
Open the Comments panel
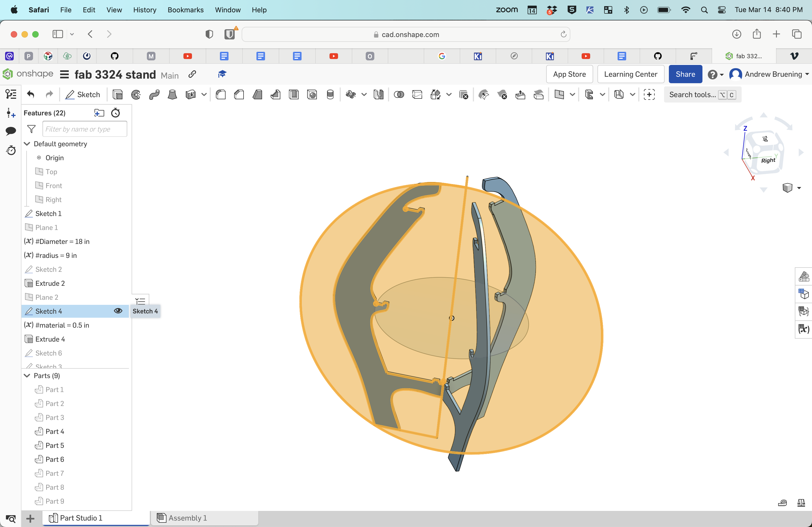11,131
